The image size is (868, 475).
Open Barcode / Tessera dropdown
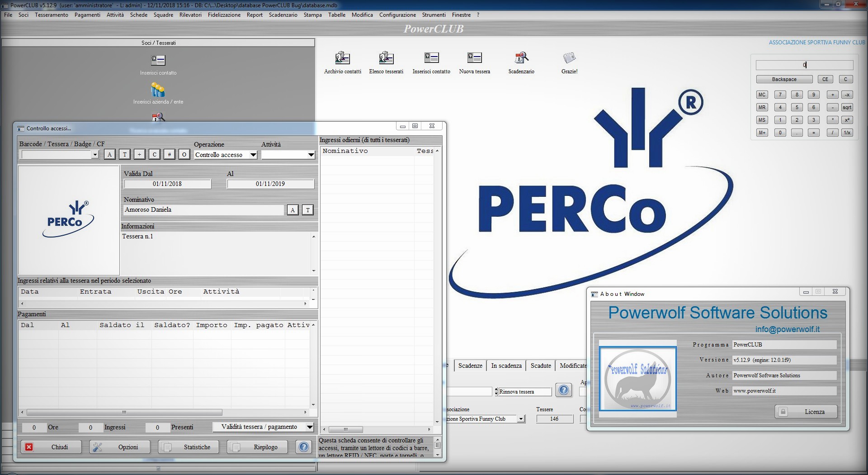point(95,155)
